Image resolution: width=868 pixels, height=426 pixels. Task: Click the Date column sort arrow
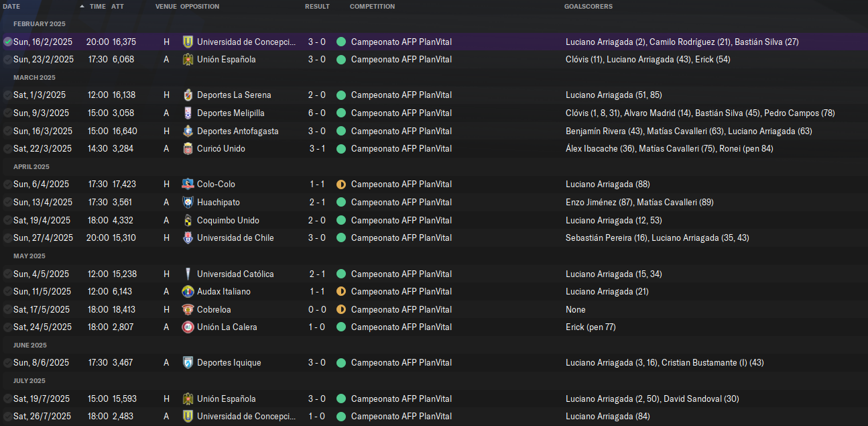[x=82, y=6]
